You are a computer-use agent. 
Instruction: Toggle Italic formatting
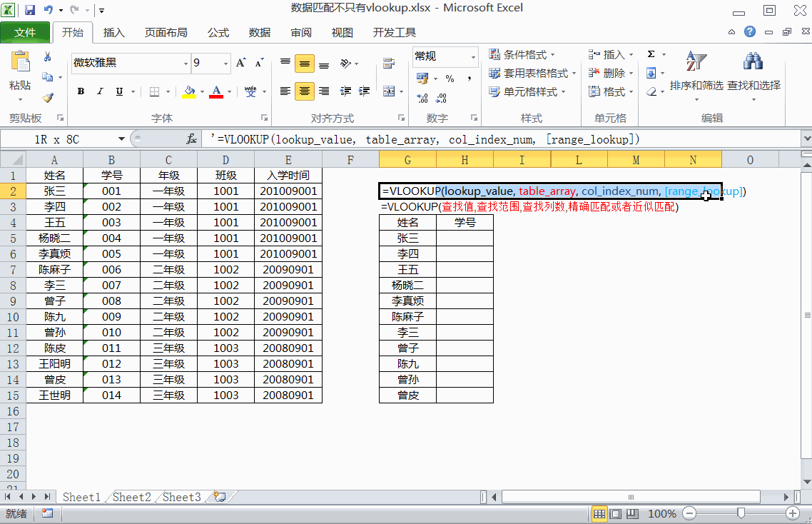tap(100, 92)
